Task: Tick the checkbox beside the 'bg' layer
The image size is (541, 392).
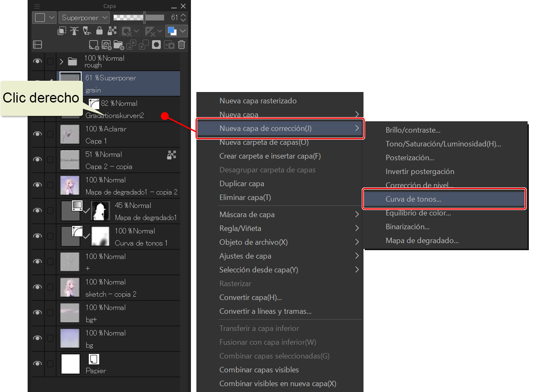Action: point(50,338)
